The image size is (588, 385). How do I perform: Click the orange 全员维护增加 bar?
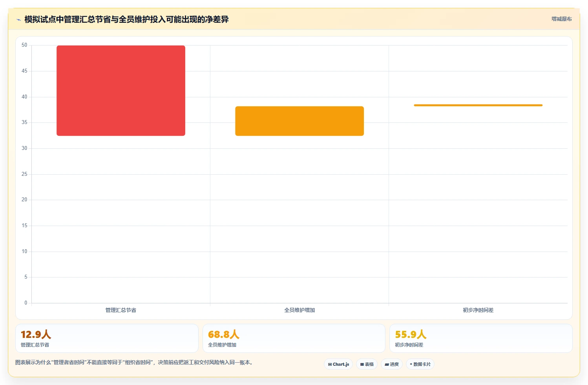click(299, 121)
